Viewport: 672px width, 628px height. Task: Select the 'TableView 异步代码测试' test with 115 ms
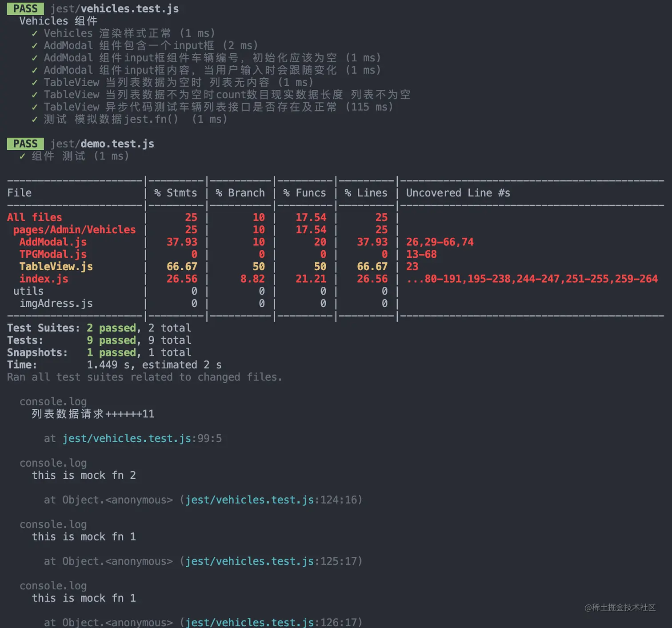click(212, 107)
